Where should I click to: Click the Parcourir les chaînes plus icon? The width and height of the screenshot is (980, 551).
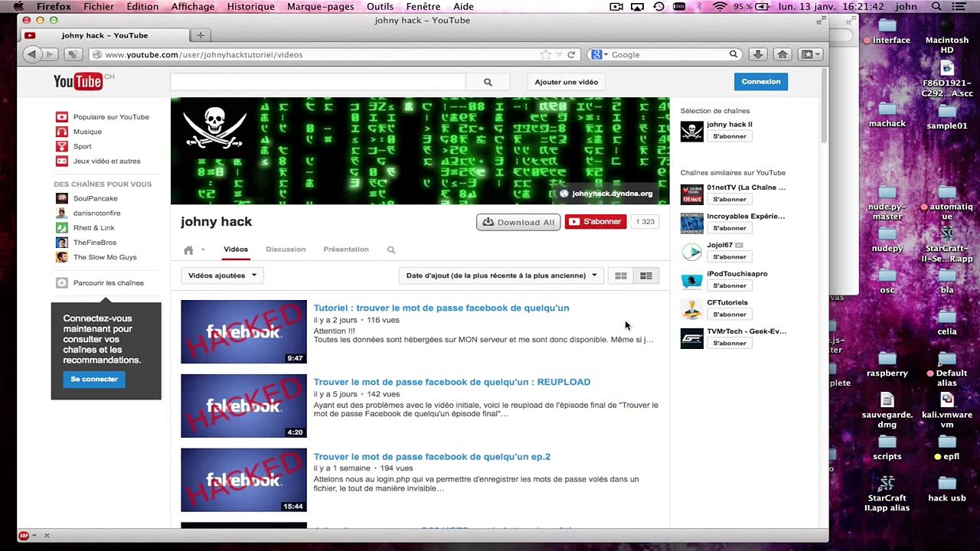(x=61, y=283)
